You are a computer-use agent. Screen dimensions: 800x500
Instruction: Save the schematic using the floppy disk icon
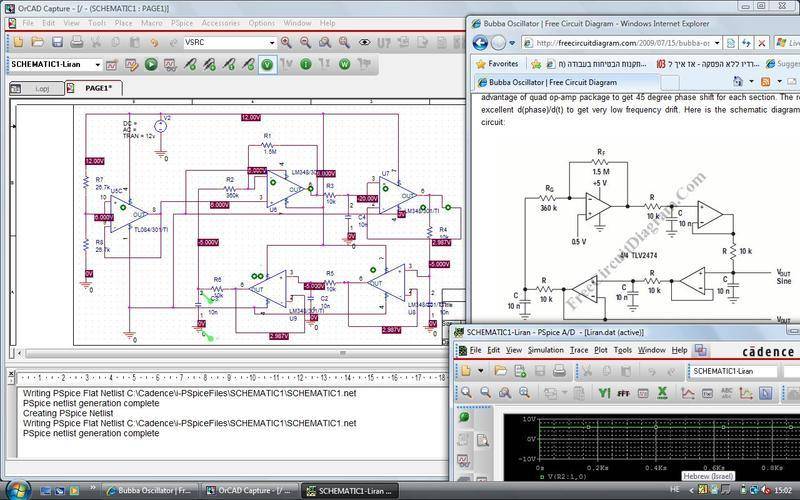57,42
